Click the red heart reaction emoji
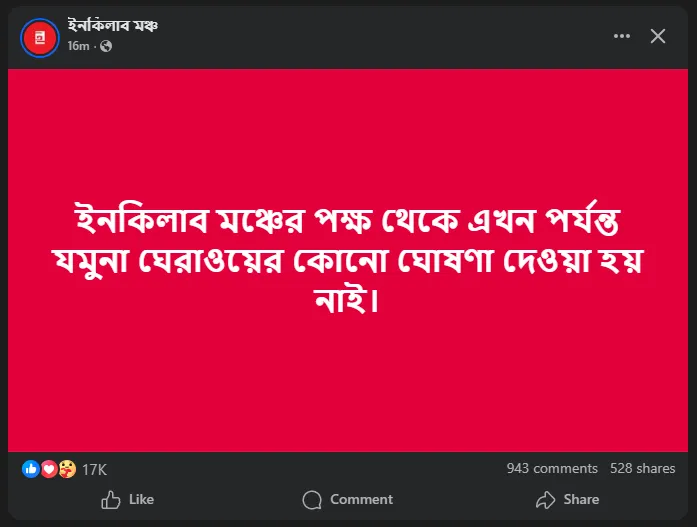The width and height of the screenshot is (697, 527). [48, 468]
